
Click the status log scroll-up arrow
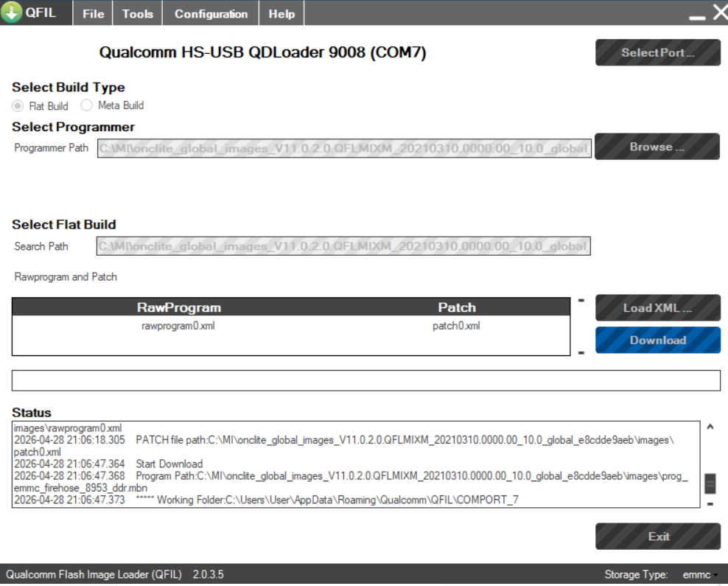coord(710,427)
